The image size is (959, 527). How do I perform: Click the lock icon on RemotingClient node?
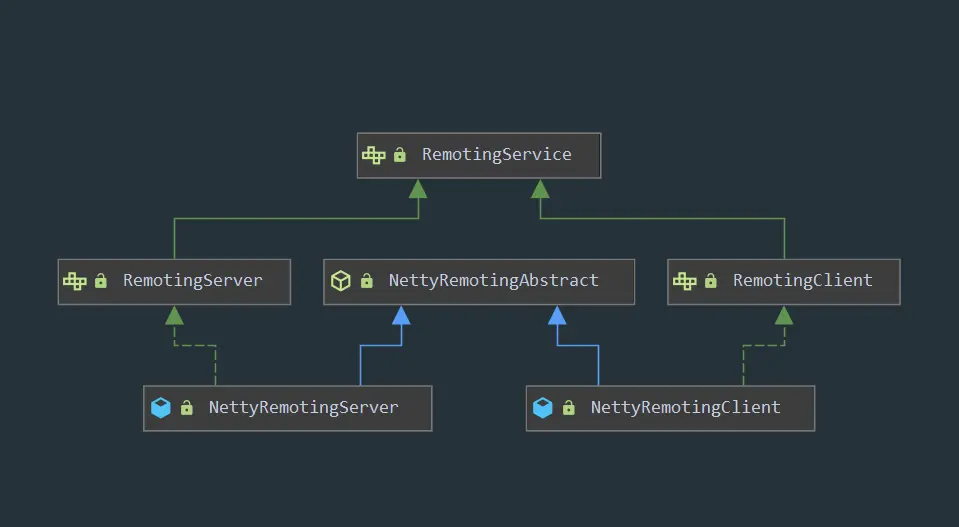click(x=711, y=281)
